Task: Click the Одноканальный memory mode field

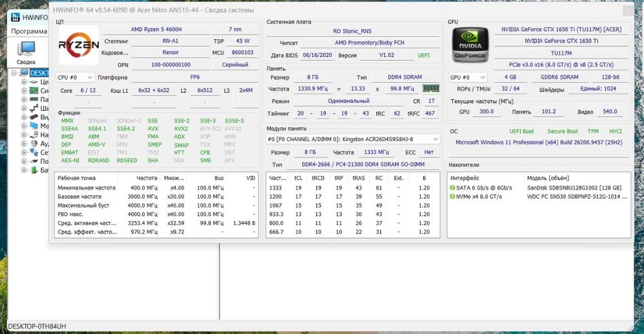Action: coord(348,101)
